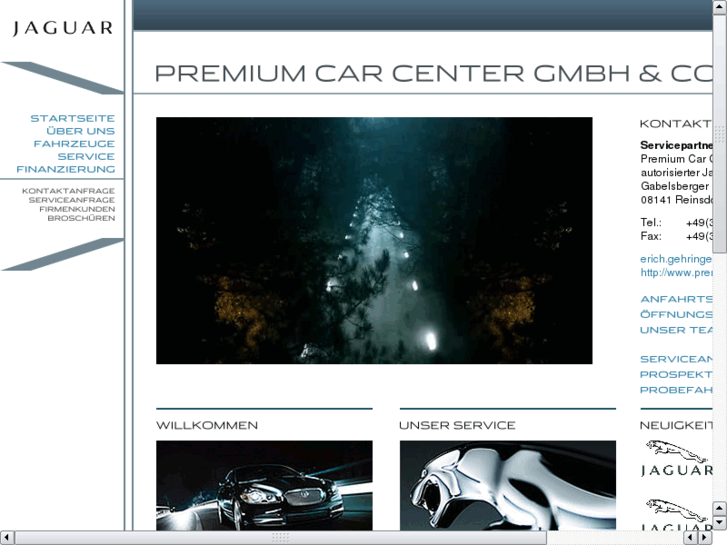Click the Jaguar logo in the sidebar
Screen dimensions: 727x545
63,28
